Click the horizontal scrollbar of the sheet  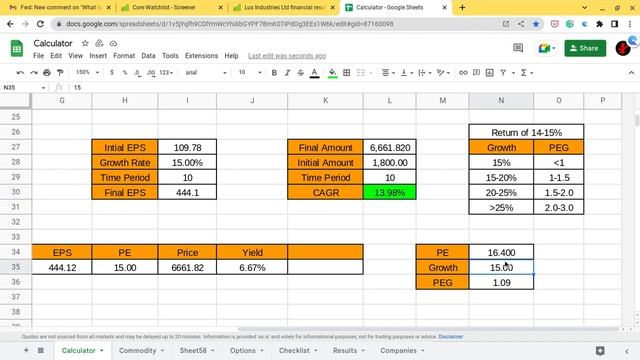pos(429,329)
